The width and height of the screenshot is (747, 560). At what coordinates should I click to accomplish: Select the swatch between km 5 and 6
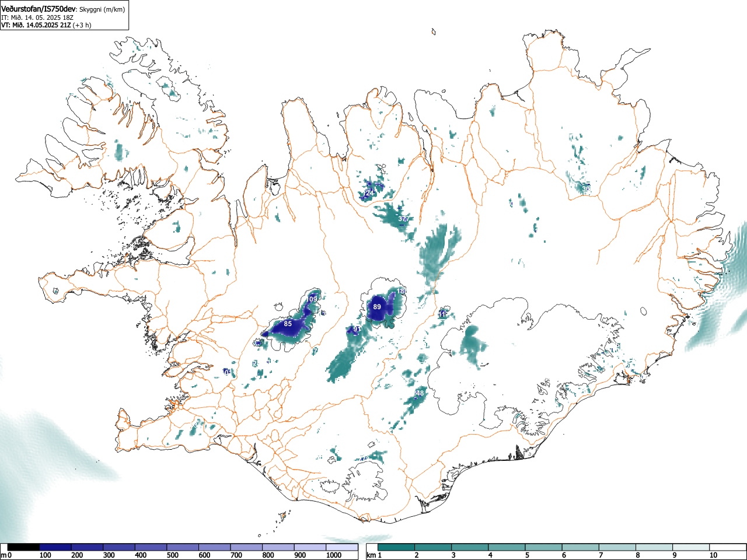(x=543, y=547)
